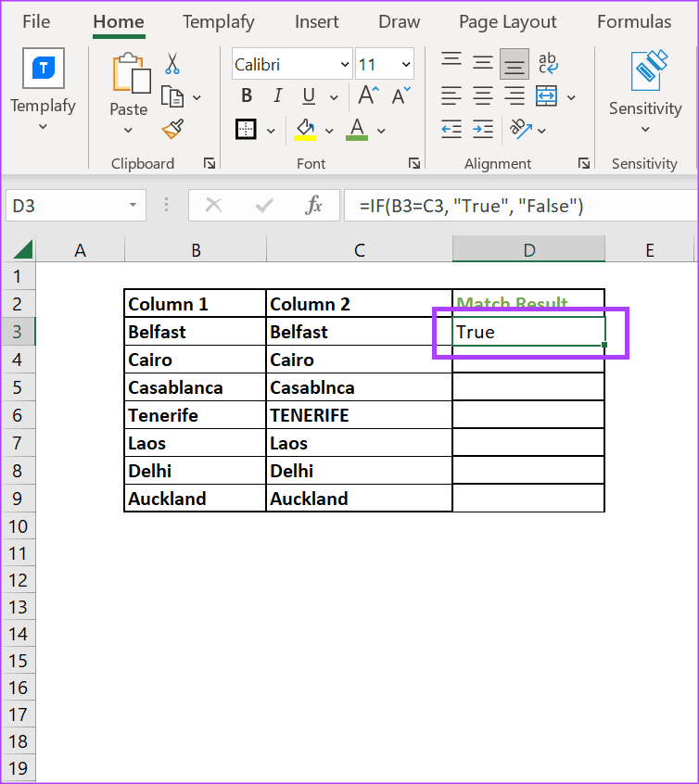Align text to top

451,61
